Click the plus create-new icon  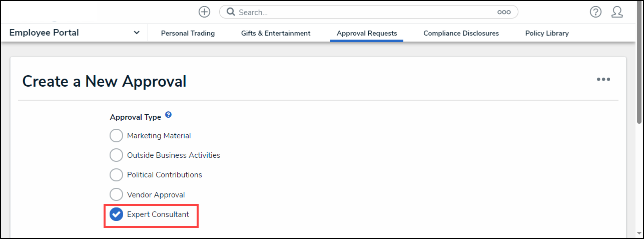204,12
